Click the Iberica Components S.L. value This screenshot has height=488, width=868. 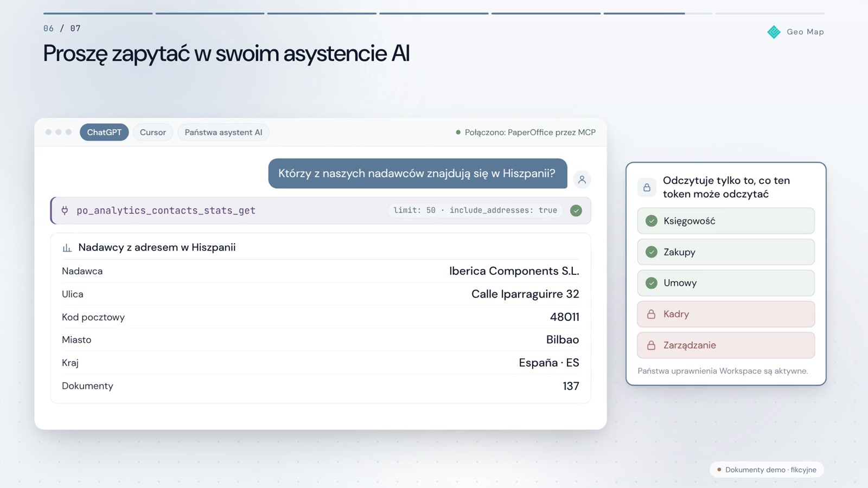[x=514, y=271]
